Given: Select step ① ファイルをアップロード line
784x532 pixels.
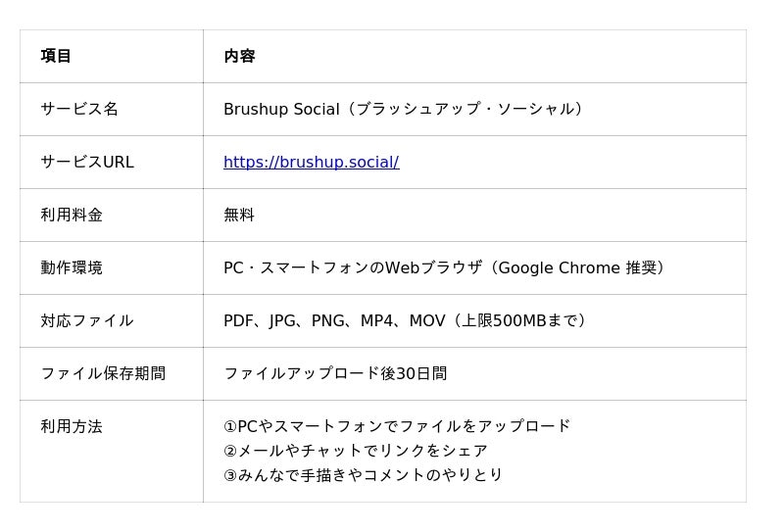Looking at the screenshot, I should (397, 426).
